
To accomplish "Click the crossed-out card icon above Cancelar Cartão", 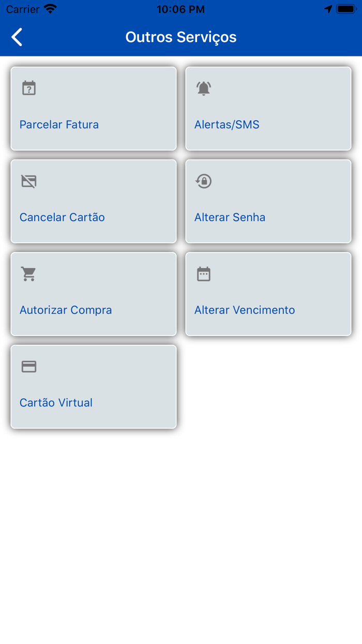I will click(28, 181).
